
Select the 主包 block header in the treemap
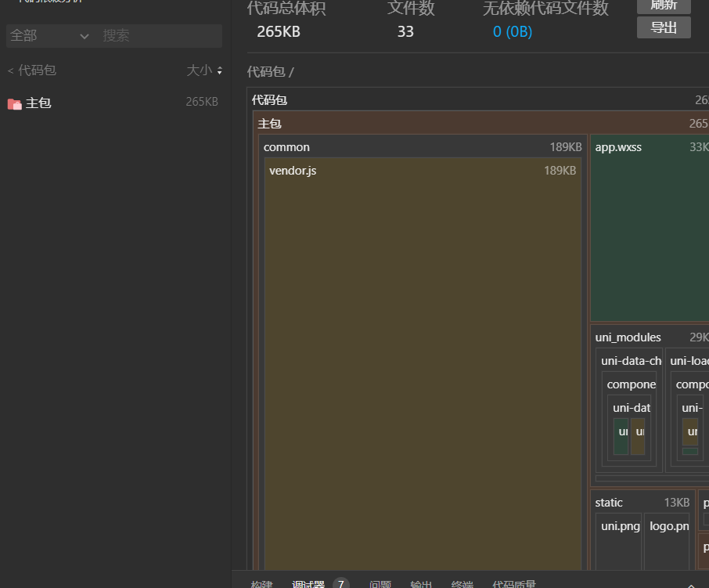pyautogui.click(x=482, y=124)
